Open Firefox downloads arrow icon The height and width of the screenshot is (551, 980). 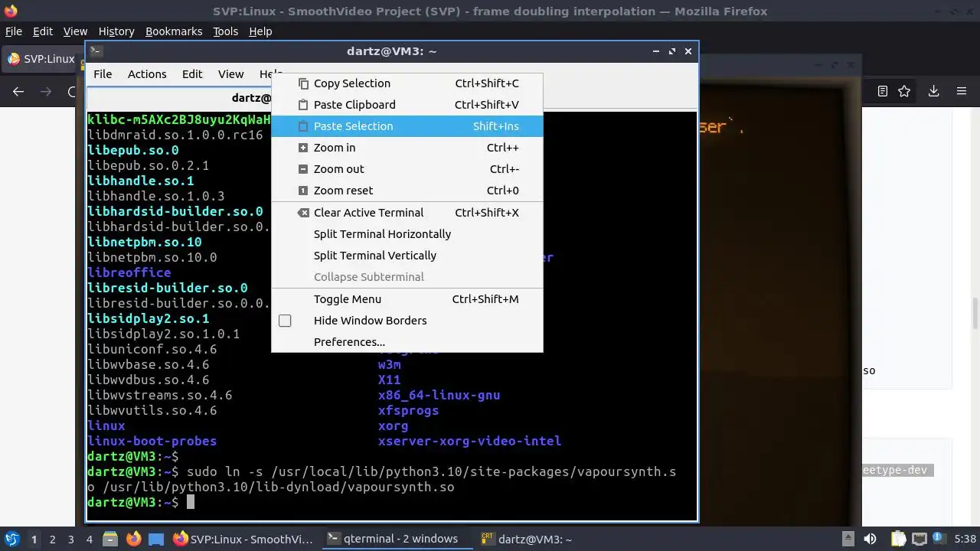(x=933, y=91)
